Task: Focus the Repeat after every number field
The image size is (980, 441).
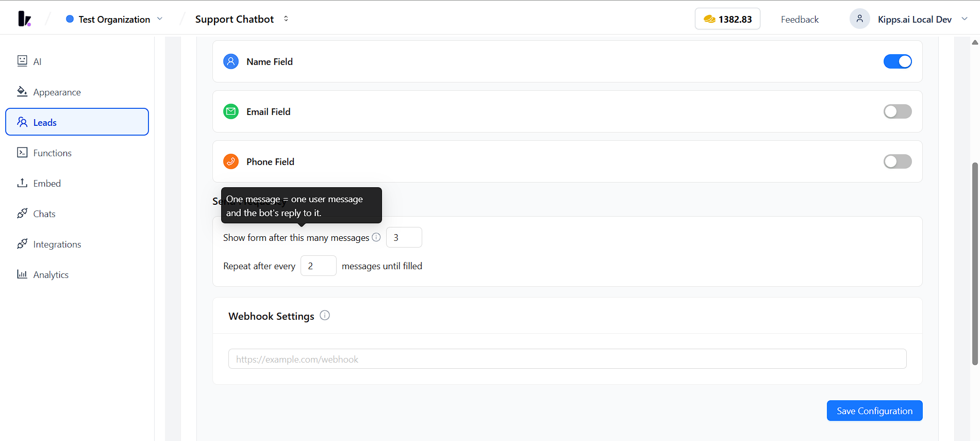Action: coord(319,266)
